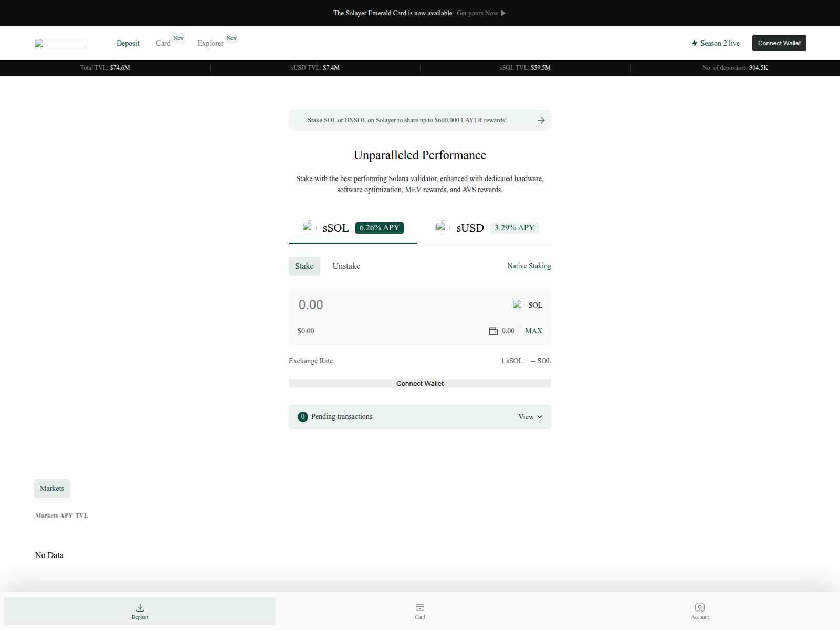Click the sSOL token icon
Viewport: 840px width, 630px height.
(x=308, y=227)
